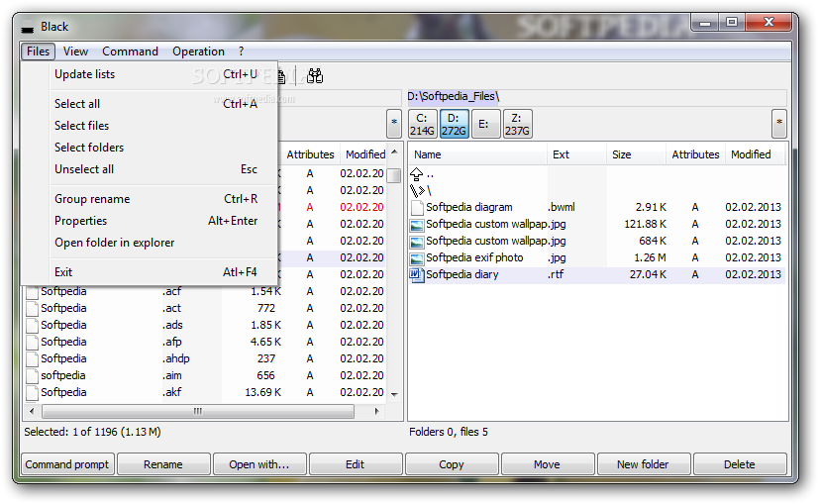Image resolution: width=819 pixels, height=504 pixels.
Task: Sort right panel by Size column
Action: tap(636, 154)
